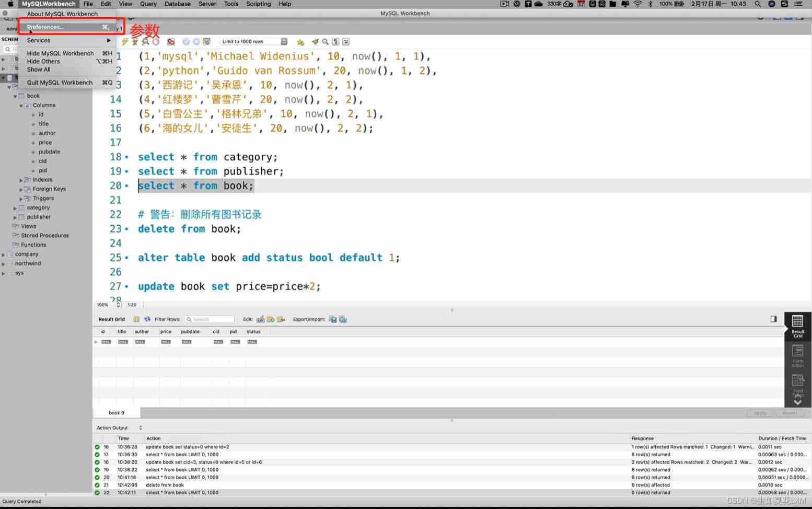Expand the company schema

click(4, 254)
